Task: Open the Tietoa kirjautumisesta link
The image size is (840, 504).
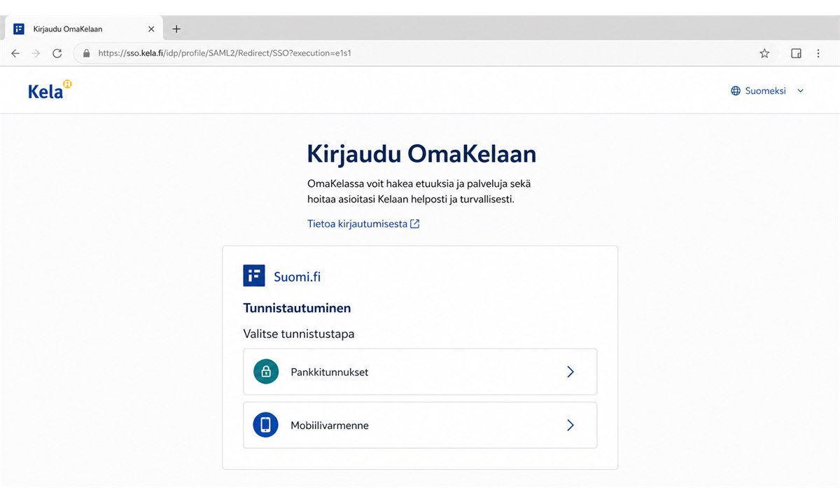Action: point(363,224)
